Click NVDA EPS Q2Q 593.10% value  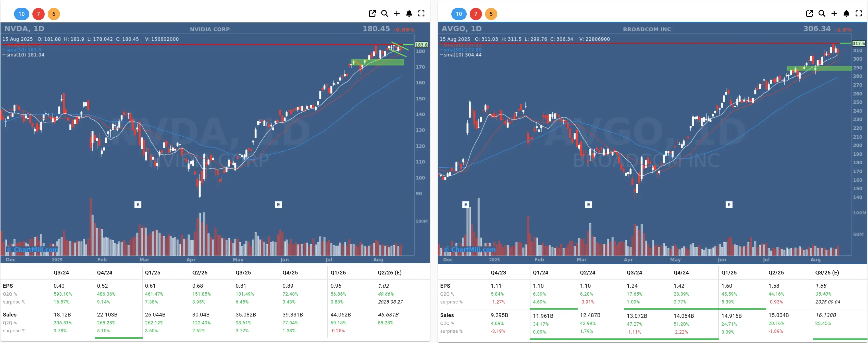coord(63,294)
